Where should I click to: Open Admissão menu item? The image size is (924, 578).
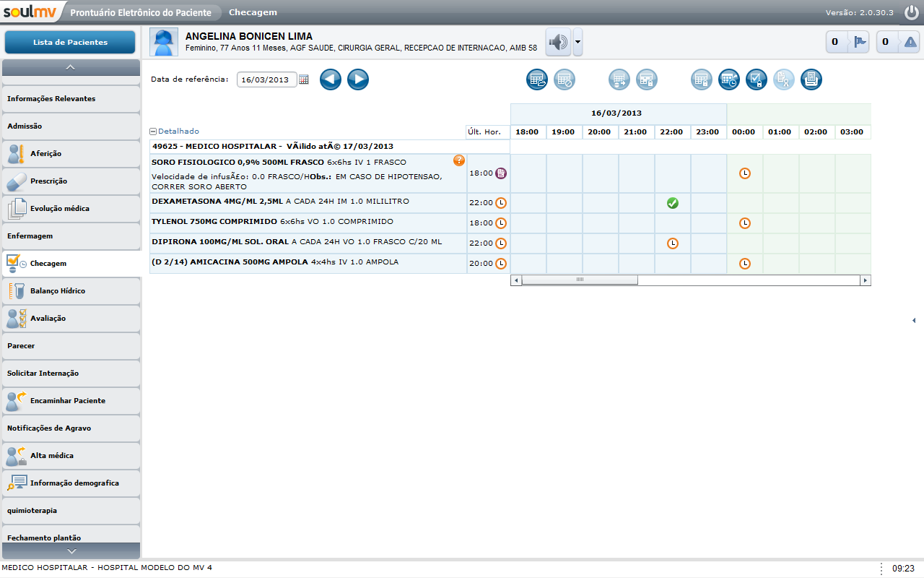click(x=71, y=126)
